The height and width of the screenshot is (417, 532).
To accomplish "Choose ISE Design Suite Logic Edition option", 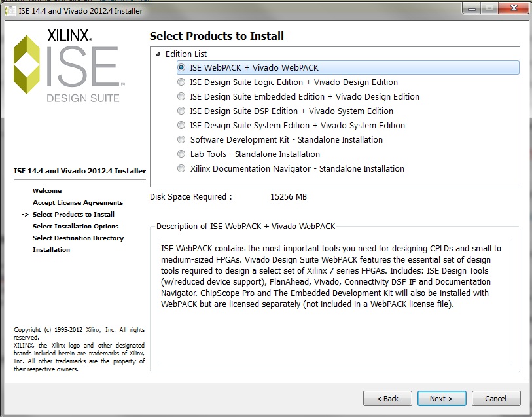I will [x=181, y=82].
